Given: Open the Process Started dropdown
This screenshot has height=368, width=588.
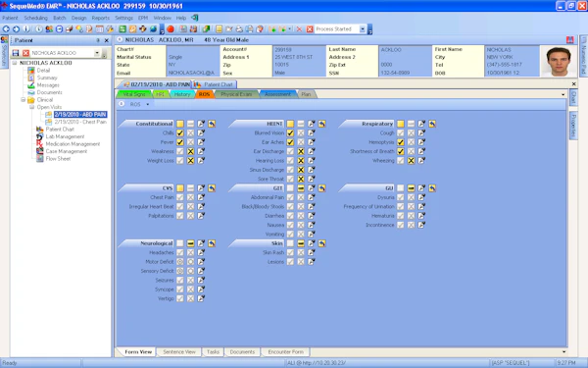Looking at the screenshot, I should (363, 28).
